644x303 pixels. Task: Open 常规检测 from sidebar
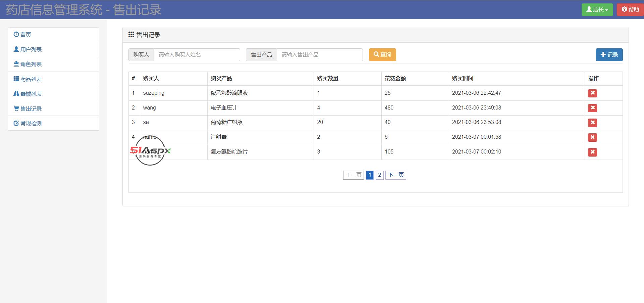(31, 123)
